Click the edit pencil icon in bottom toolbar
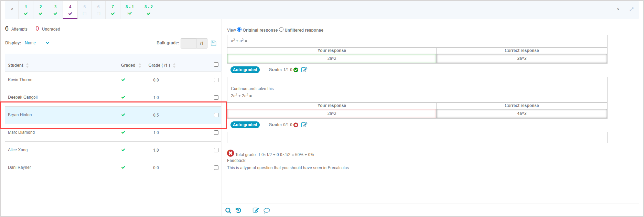The height and width of the screenshot is (217, 644). coord(256,210)
